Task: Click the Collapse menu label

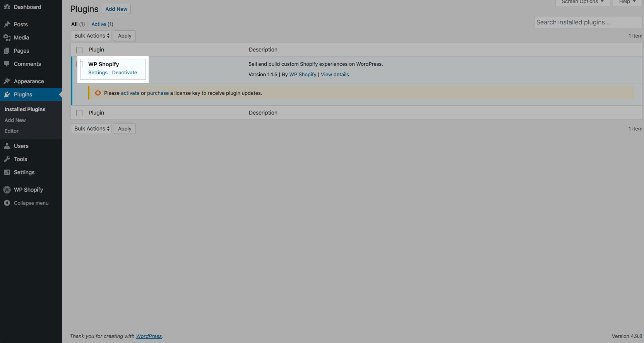Action: pos(31,203)
